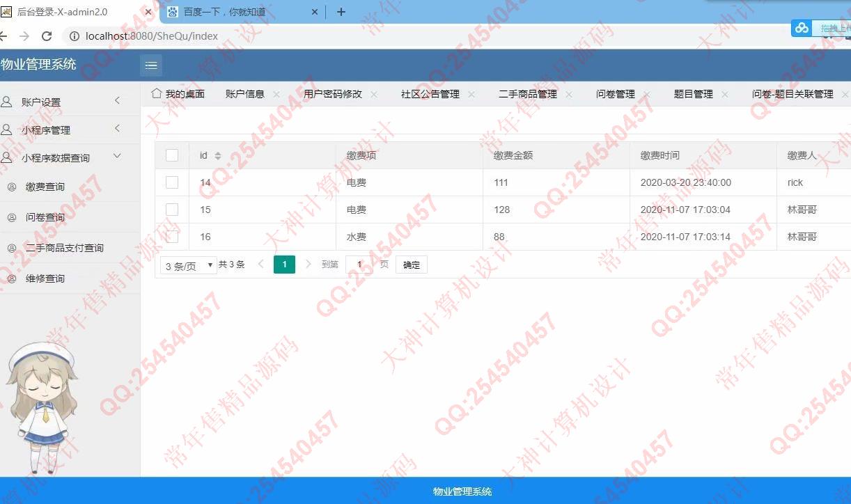Click the browser forward arrow

click(x=24, y=36)
